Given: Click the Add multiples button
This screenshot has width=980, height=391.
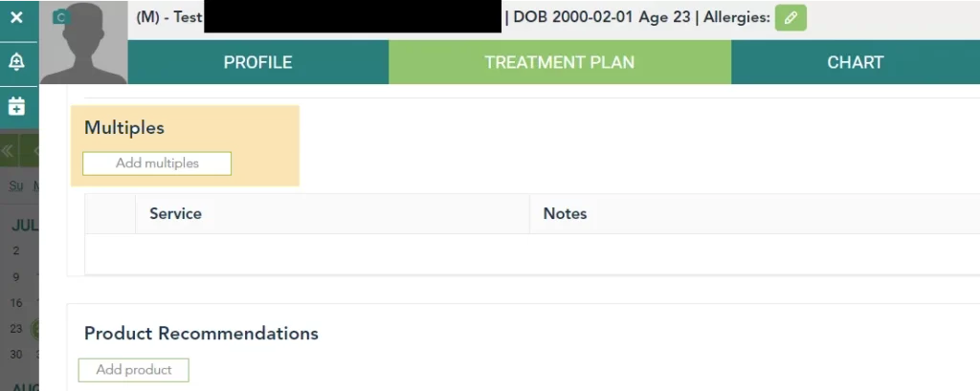Looking at the screenshot, I should pyautogui.click(x=157, y=163).
